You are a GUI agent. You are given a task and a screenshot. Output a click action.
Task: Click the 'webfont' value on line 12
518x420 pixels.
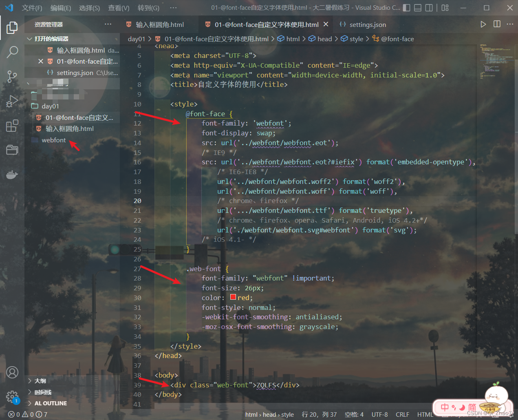(270, 123)
